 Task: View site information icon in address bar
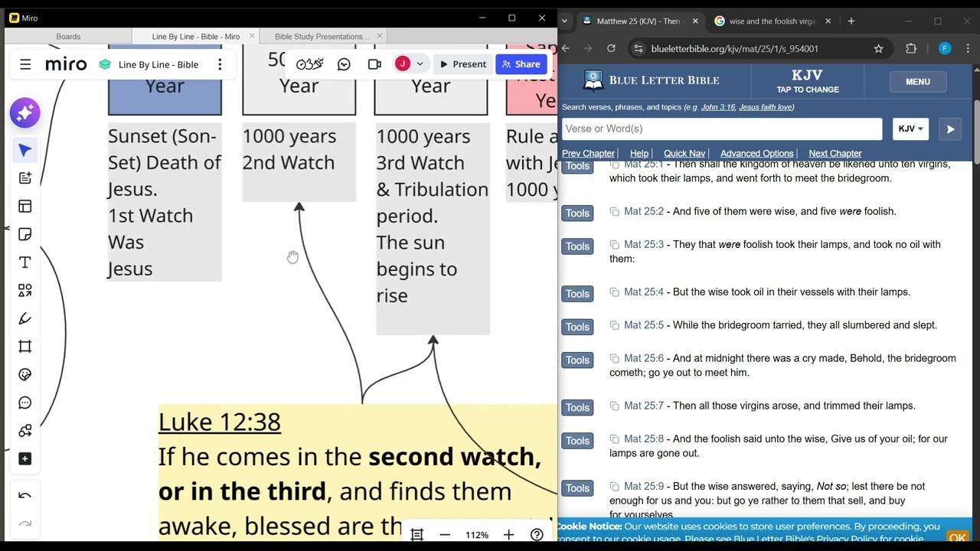(638, 48)
